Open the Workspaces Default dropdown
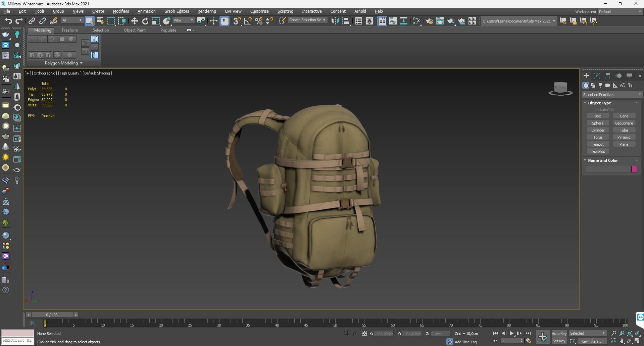The image size is (644, 346). tap(620, 12)
